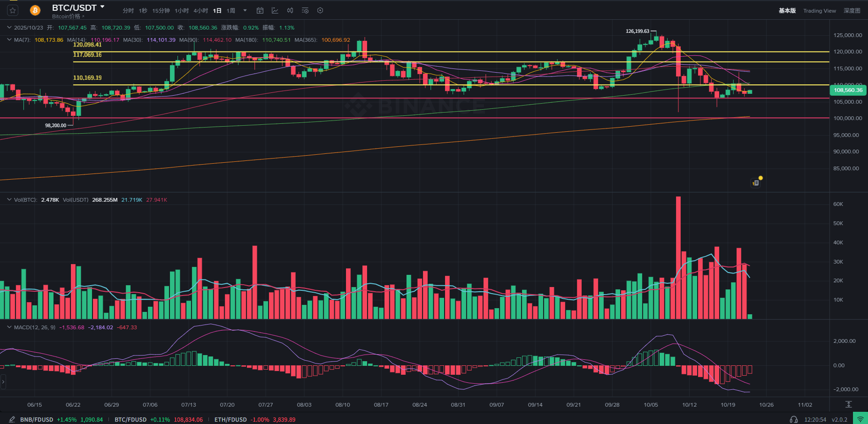Image resolution: width=868 pixels, height=424 pixels.
Task: Click the Vol(USDT) value 268.255M
Action: (105, 200)
